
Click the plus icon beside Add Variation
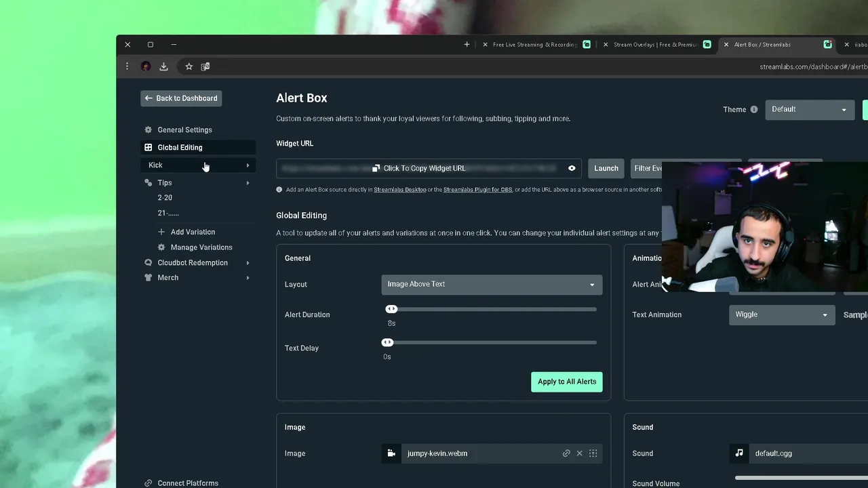[x=161, y=232]
